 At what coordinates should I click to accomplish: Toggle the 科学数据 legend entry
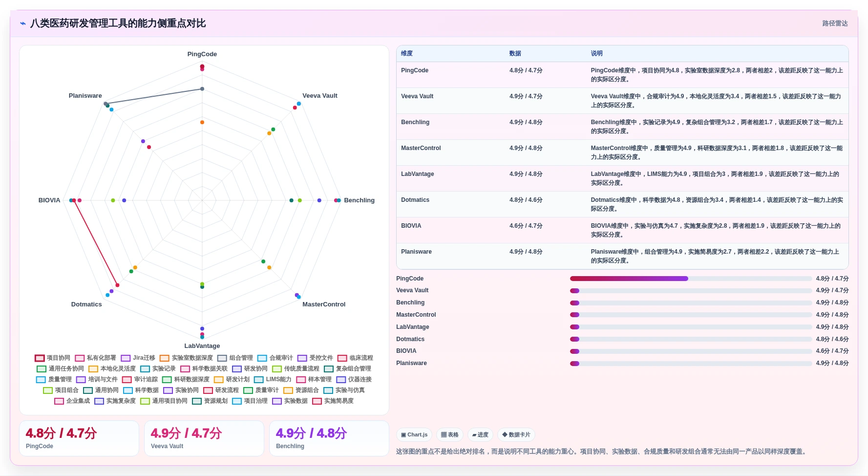pos(141,390)
